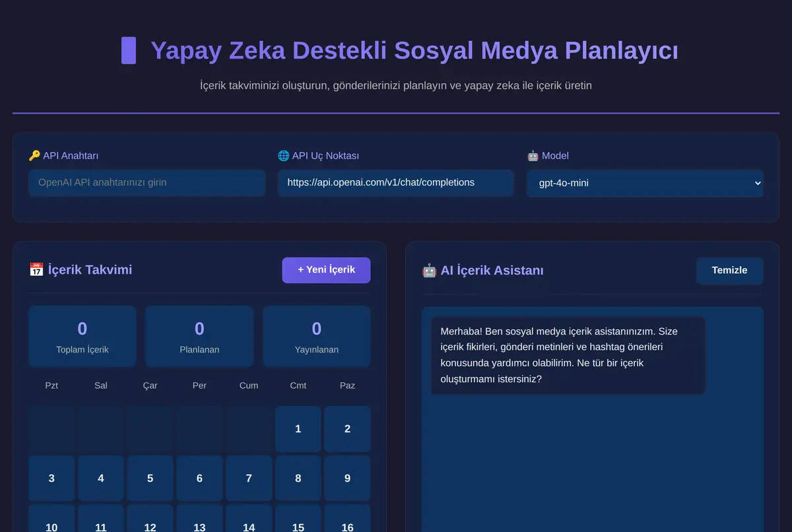Screen dimensions: 792x532
Task: Select day 11 in the calendar
Action: coord(101,518)
